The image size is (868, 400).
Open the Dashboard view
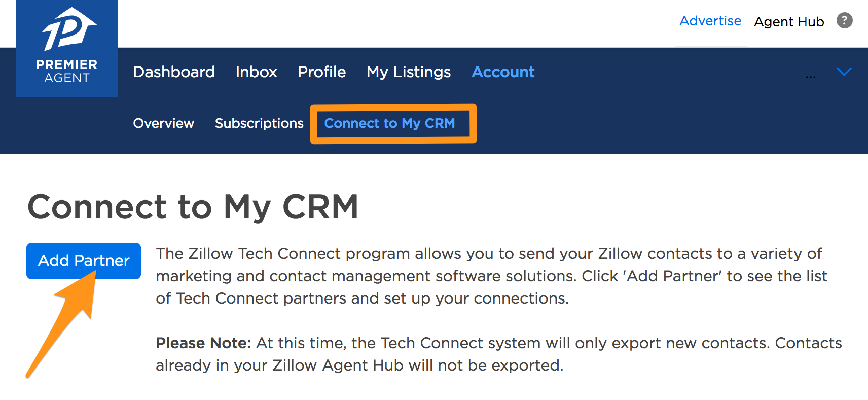174,72
